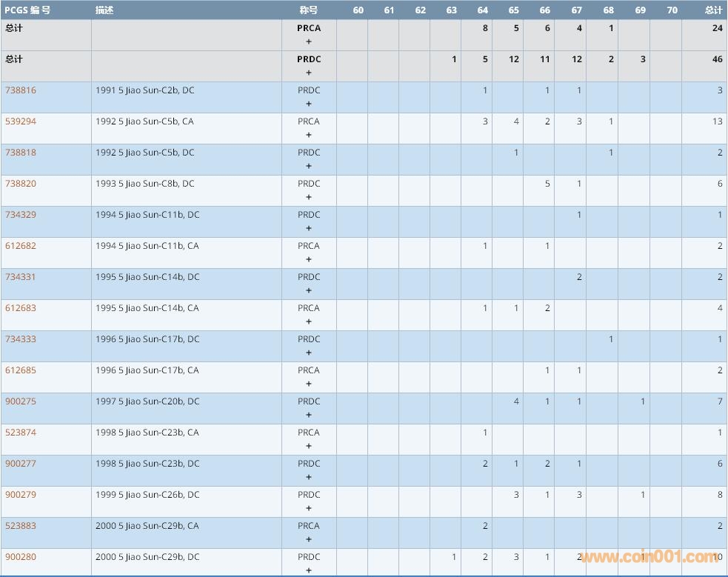Click PCGS number 738820 link
Image resolution: width=728 pixels, height=577 pixels.
[21, 184]
